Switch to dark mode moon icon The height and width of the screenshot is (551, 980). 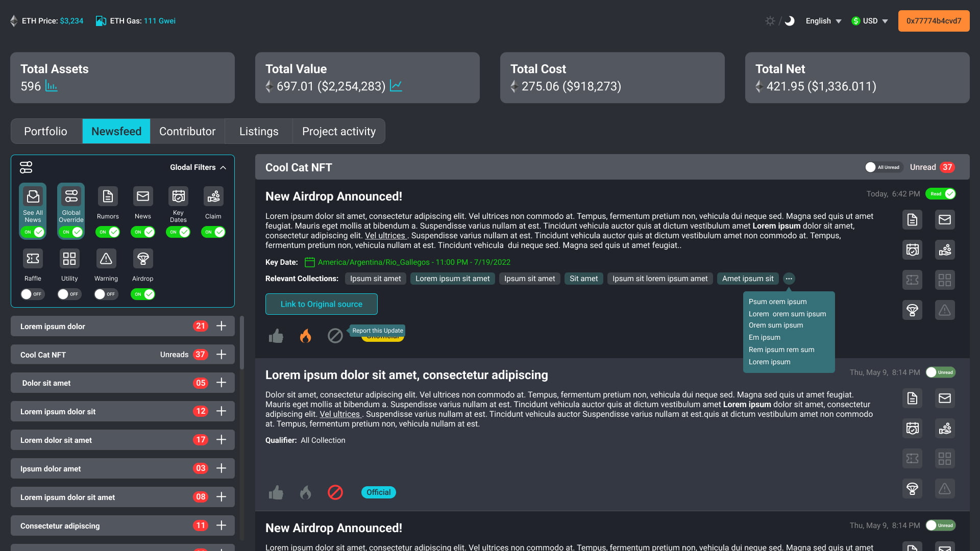[x=790, y=21]
